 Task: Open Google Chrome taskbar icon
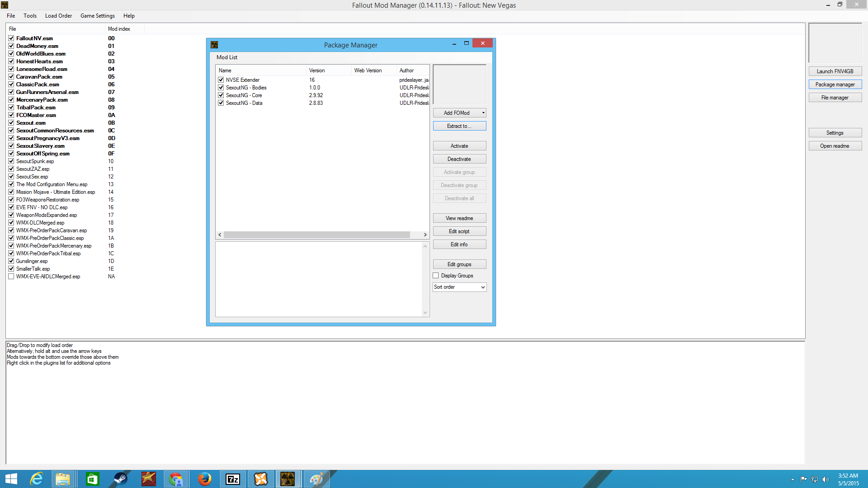point(175,479)
